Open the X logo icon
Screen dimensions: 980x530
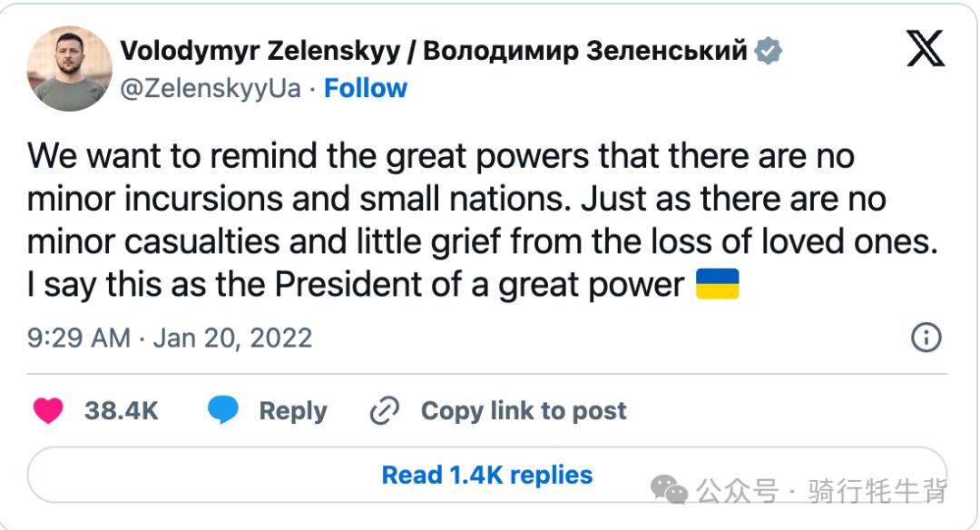click(x=926, y=49)
